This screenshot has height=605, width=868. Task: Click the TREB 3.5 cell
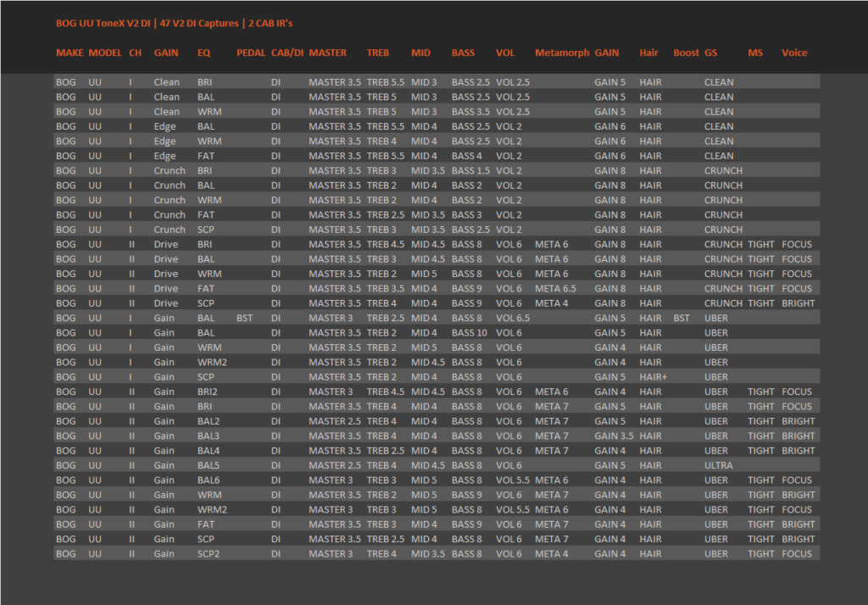coord(386,288)
